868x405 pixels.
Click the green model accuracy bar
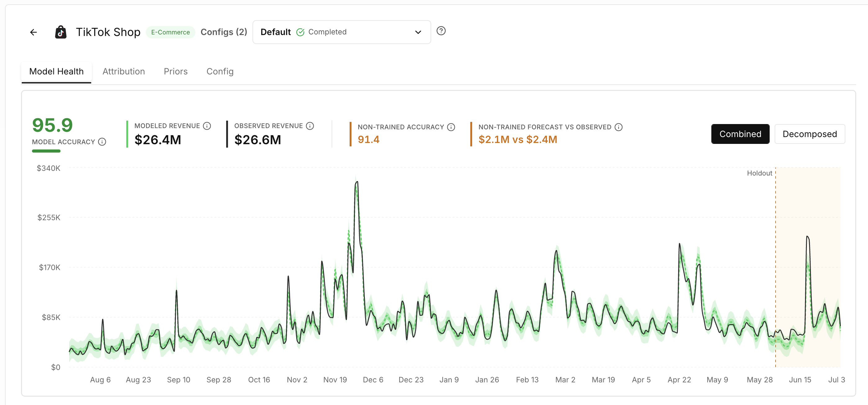point(46,151)
